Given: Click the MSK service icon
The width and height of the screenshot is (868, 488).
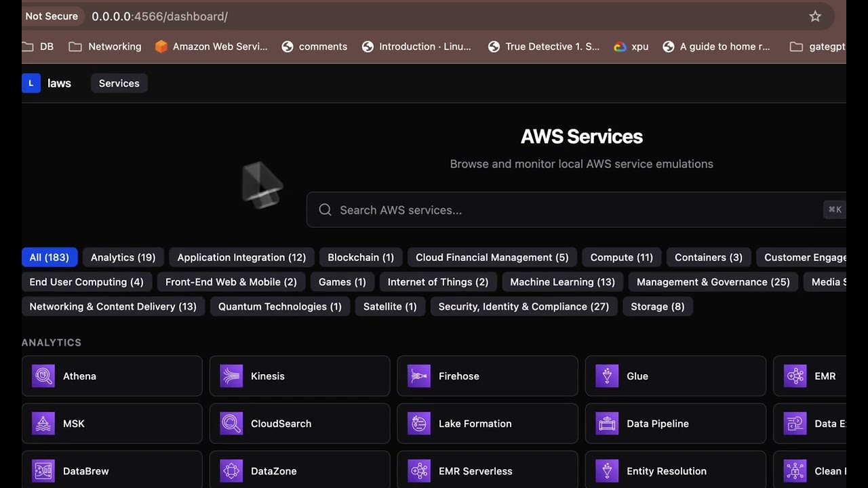Looking at the screenshot, I should (x=43, y=424).
